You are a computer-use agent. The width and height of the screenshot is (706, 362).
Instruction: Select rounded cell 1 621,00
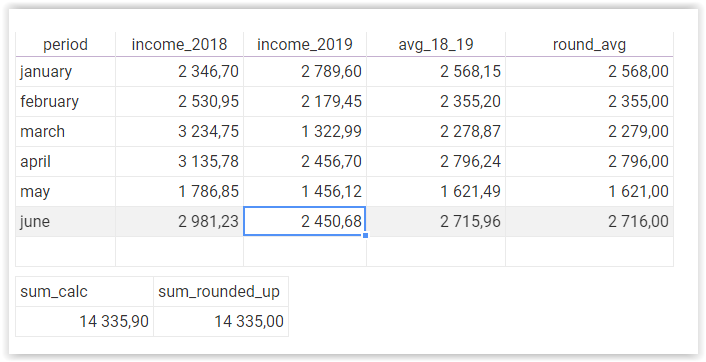coord(589,191)
